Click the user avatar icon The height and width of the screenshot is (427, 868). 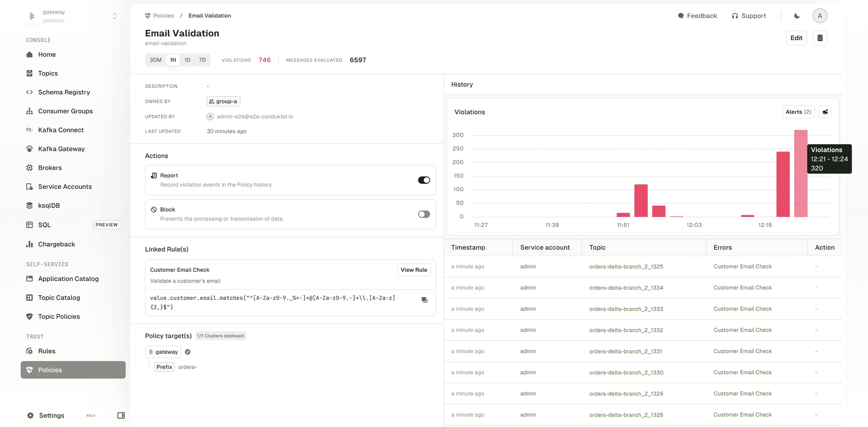(x=820, y=16)
